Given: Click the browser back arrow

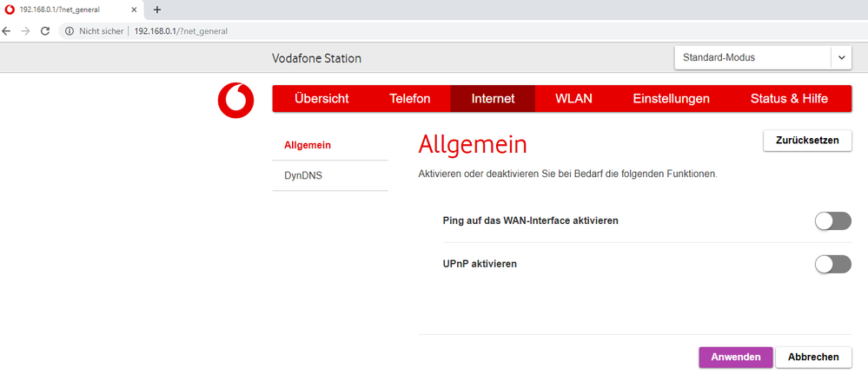Looking at the screenshot, I should tap(7, 31).
